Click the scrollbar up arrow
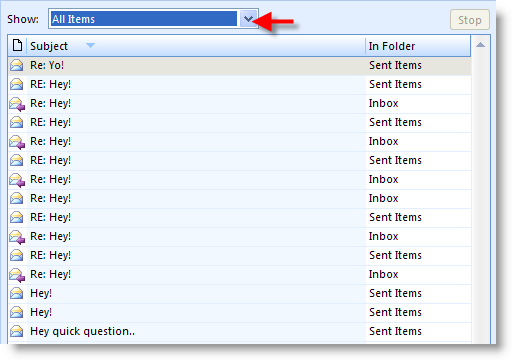 click(x=480, y=45)
